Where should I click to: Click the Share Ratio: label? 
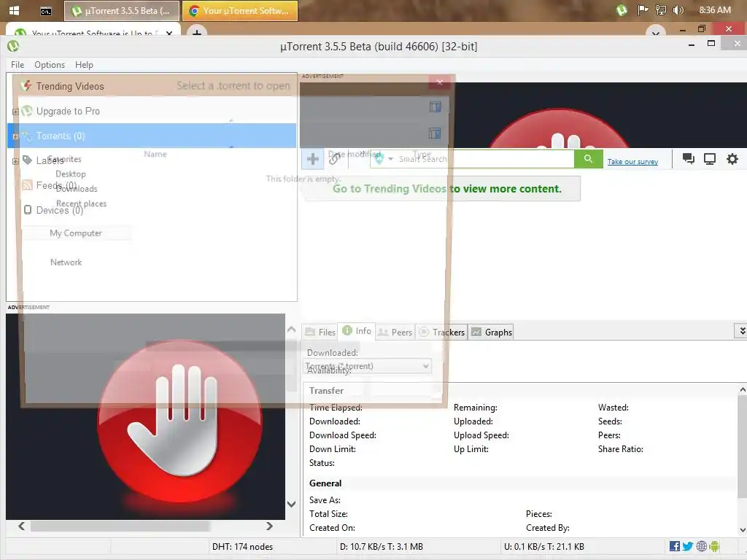click(x=620, y=449)
